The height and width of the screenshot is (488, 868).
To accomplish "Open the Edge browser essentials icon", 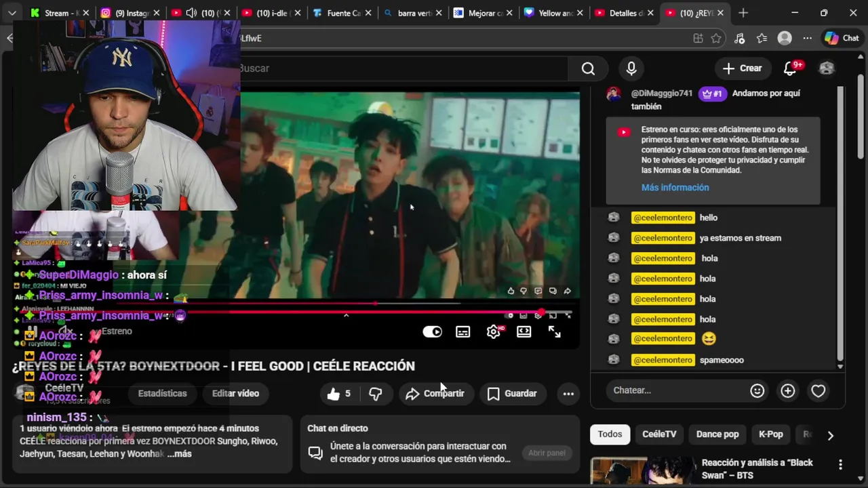I will (x=740, y=39).
